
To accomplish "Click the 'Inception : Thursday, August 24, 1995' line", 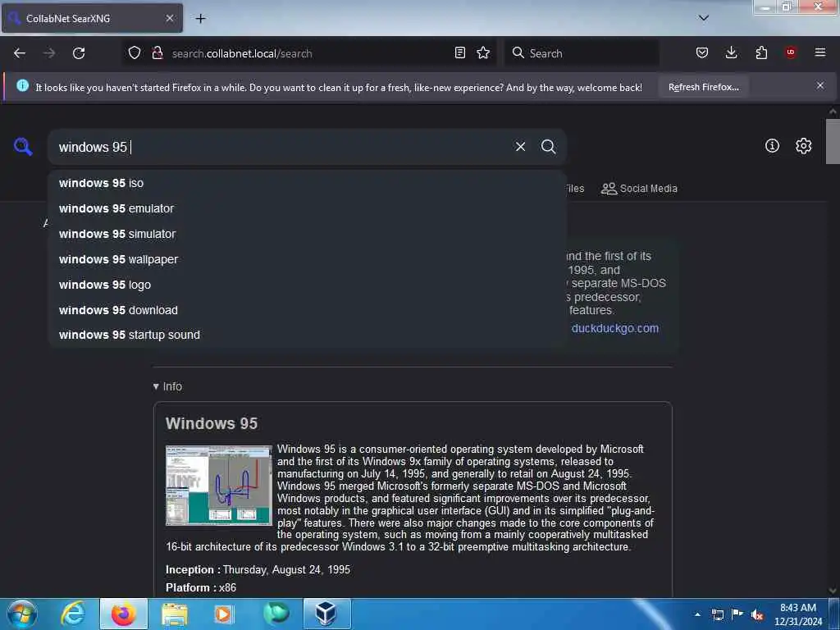I will 258,570.
